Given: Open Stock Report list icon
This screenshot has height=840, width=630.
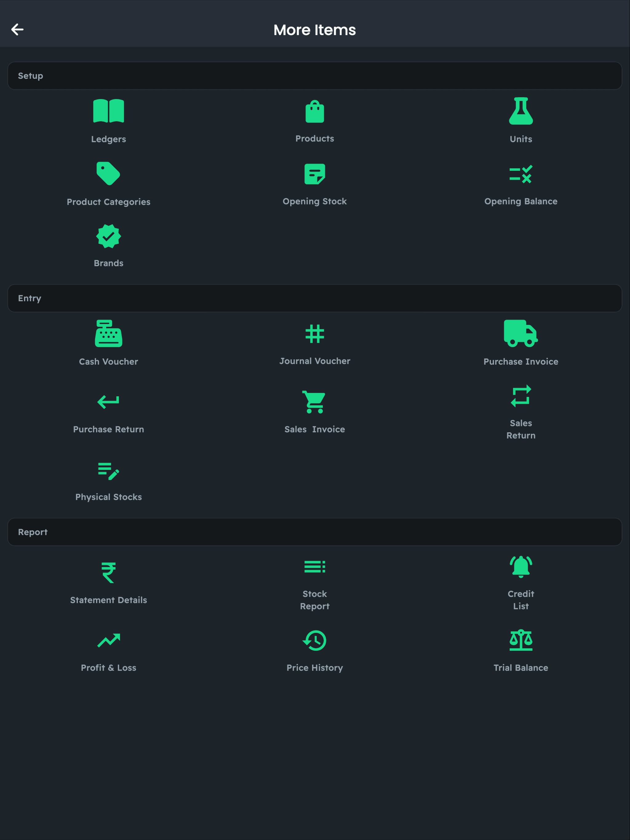Looking at the screenshot, I should click(x=315, y=567).
